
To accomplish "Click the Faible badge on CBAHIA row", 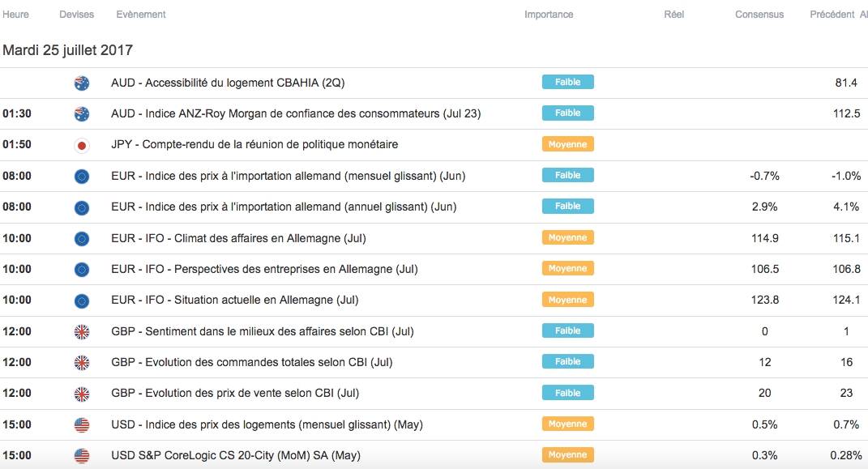I will 567,82.
